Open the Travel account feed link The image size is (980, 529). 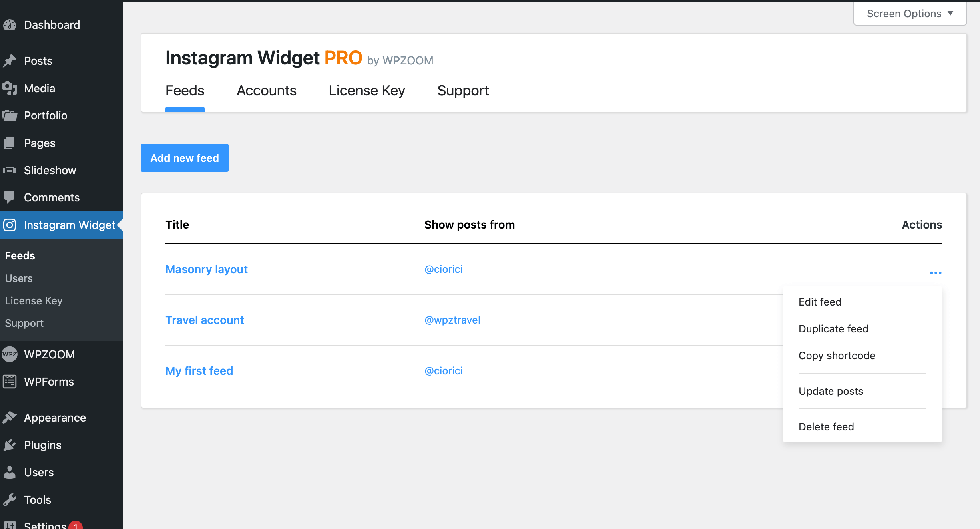tap(205, 320)
